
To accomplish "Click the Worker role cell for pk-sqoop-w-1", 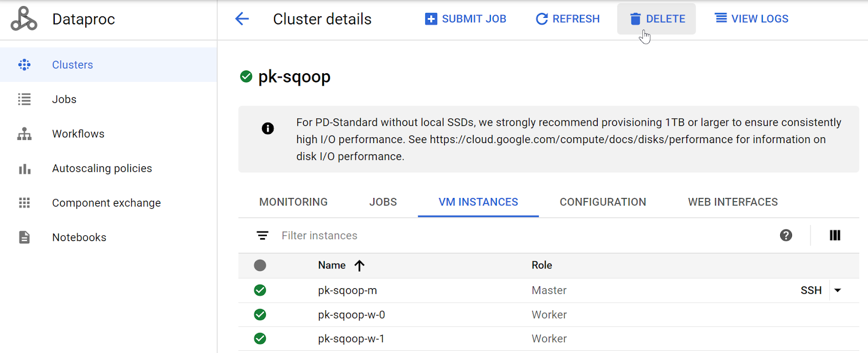I will click(549, 339).
